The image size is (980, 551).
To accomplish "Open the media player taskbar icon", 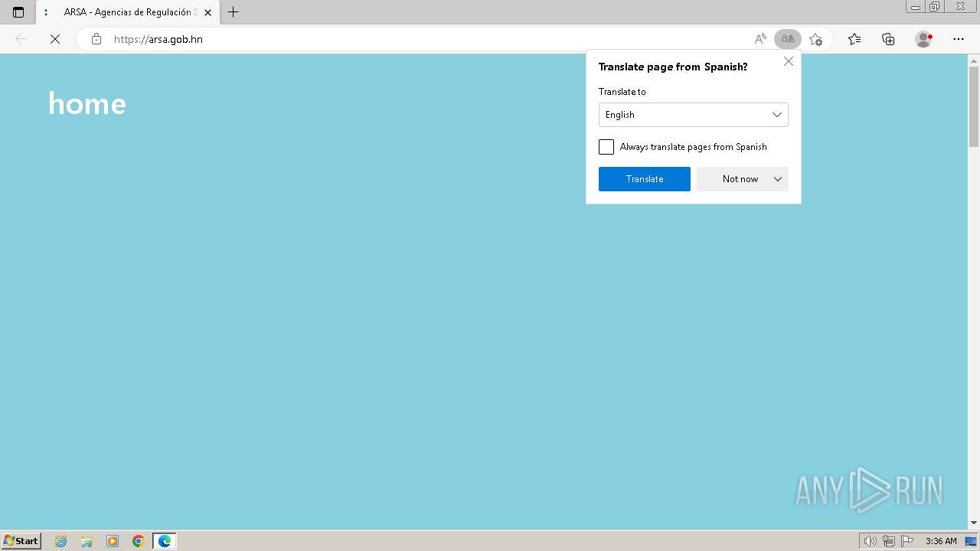I will click(113, 541).
